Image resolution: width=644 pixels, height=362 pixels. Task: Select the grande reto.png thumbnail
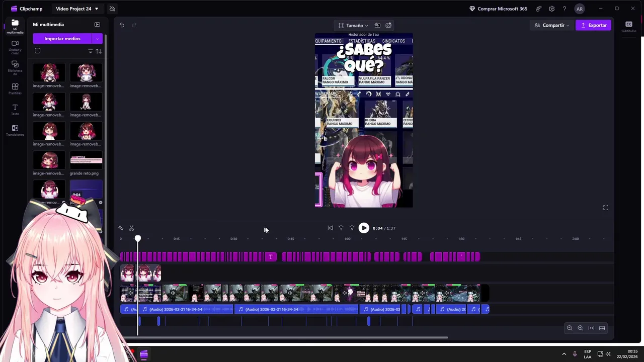coord(86,160)
